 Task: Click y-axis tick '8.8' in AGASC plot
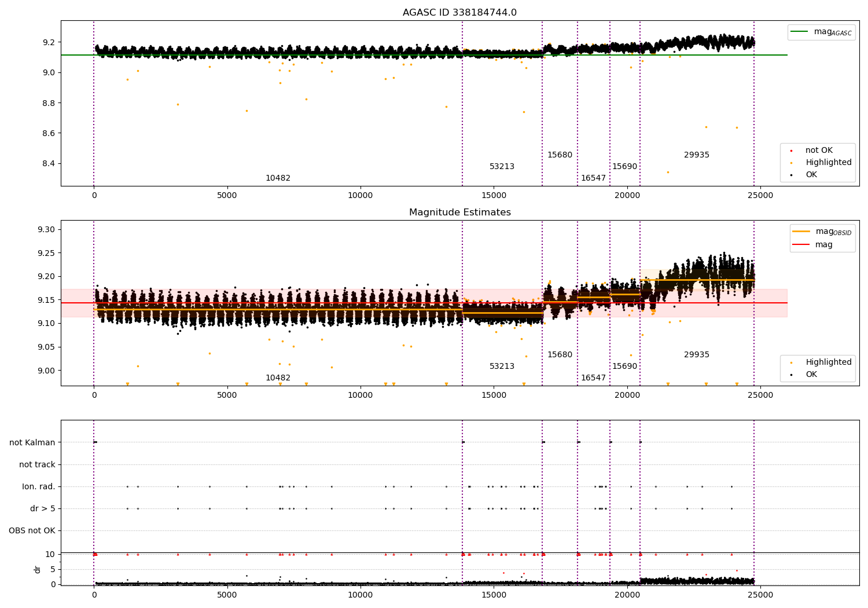(49, 104)
